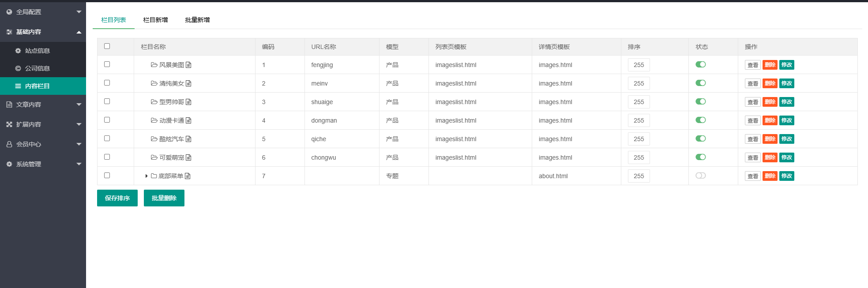The height and width of the screenshot is (288, 868).
Task: Click the 保存排序 button
Action: 117,198
